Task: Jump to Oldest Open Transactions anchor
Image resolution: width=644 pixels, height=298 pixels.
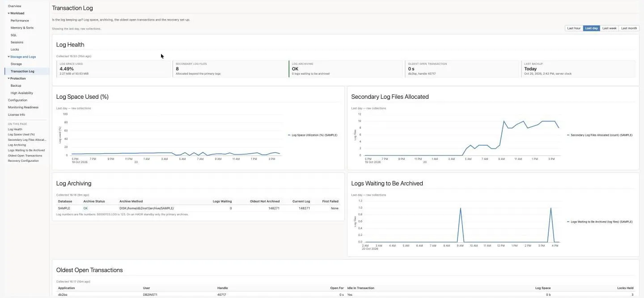Action: click(x=25, y=155)
